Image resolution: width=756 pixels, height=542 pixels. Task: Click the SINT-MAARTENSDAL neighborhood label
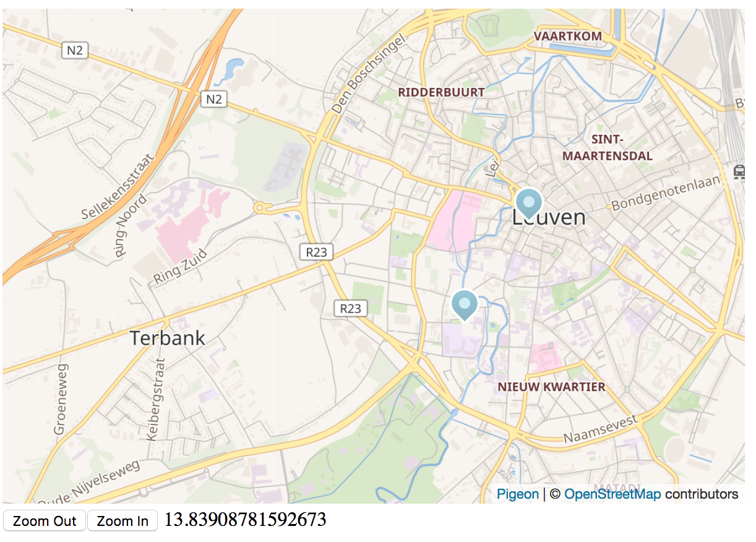pyautogui.click(x=607, y=147)
